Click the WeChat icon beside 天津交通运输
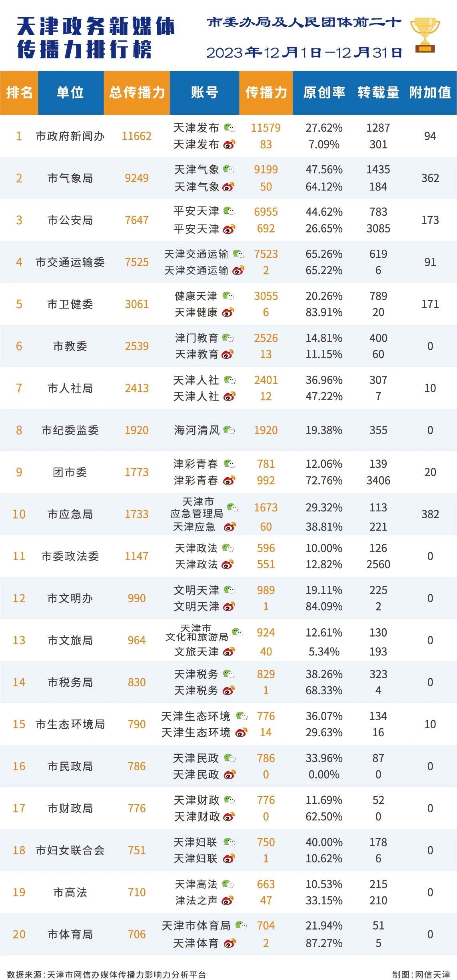Viewport: 457px width, 980px height. click(239, 254)
